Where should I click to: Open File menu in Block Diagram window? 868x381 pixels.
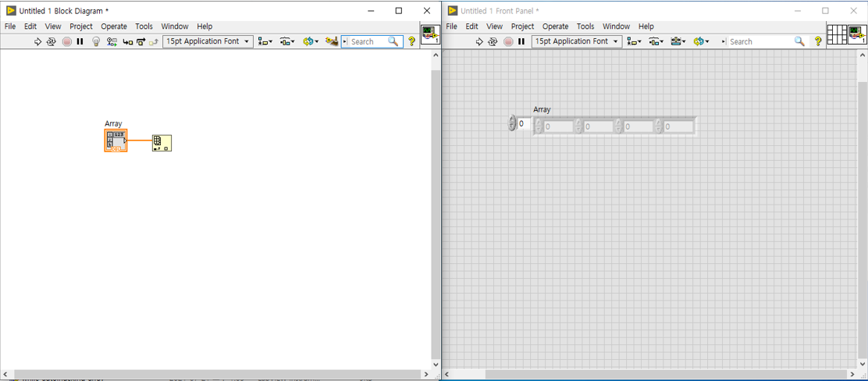pos(10,26)
